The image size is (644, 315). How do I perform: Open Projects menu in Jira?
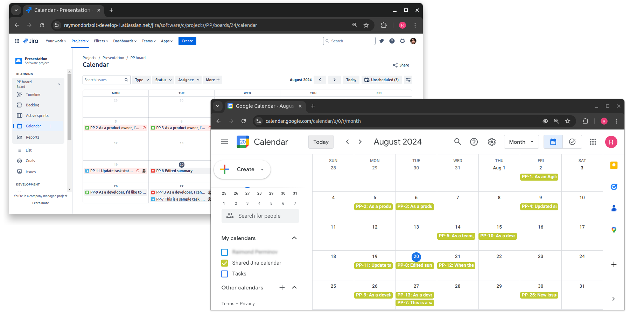80,41
